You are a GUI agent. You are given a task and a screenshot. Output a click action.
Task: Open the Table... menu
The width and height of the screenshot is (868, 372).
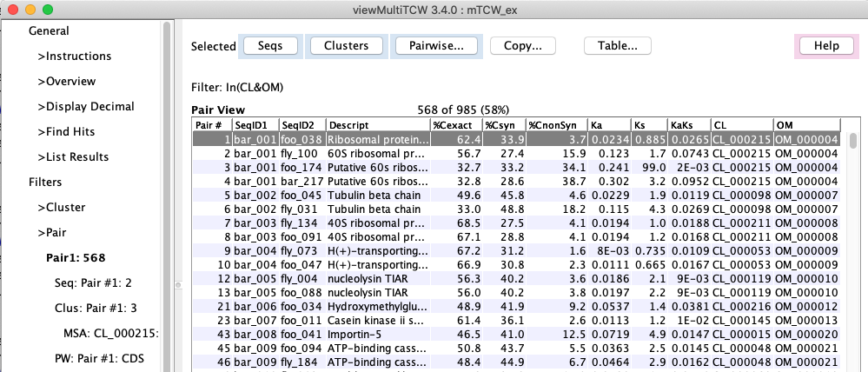tap(617, 46)
